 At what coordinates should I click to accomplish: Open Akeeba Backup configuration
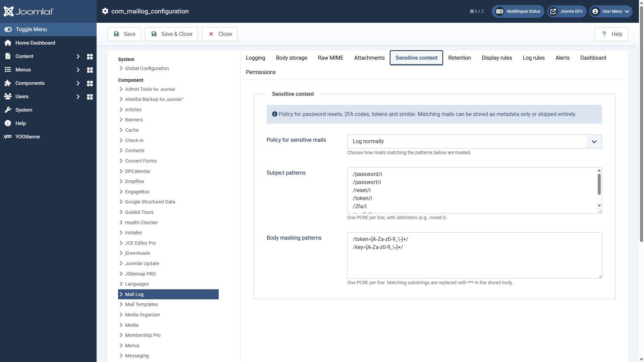(x=154, y=99)
